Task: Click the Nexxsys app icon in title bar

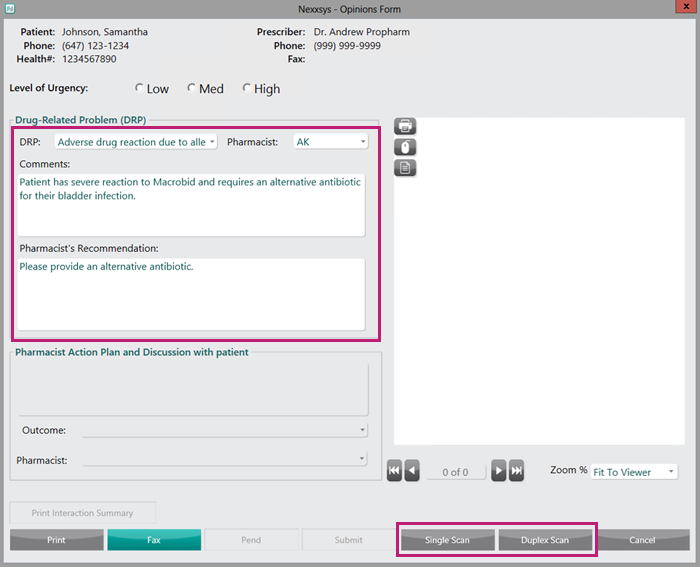Action: click(x=10, y=8)
